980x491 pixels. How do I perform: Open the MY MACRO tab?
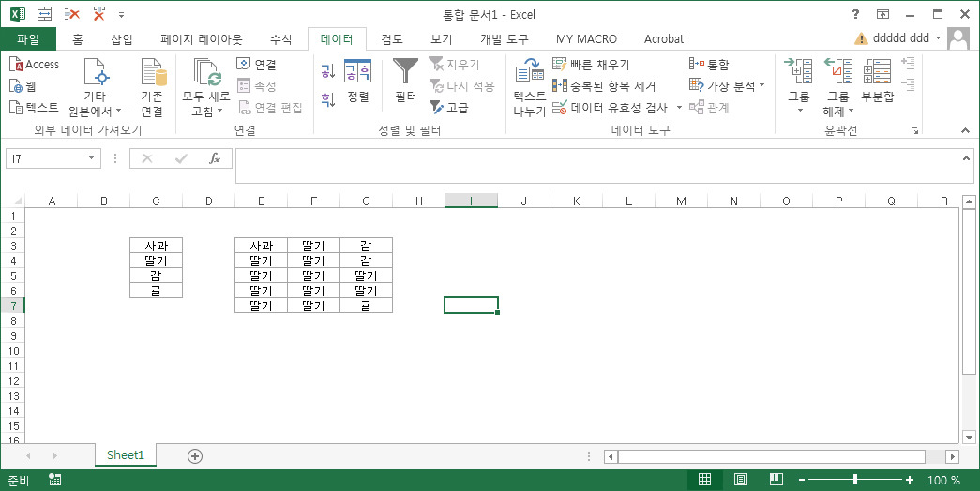pyautogui.click(x=586, y=38)
